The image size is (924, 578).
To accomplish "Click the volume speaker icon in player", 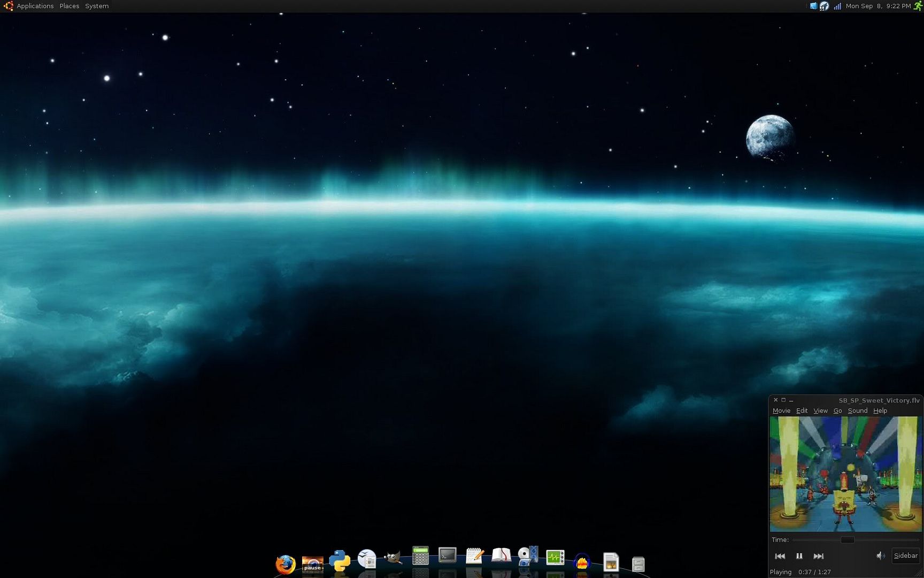I will click(880, 556).
